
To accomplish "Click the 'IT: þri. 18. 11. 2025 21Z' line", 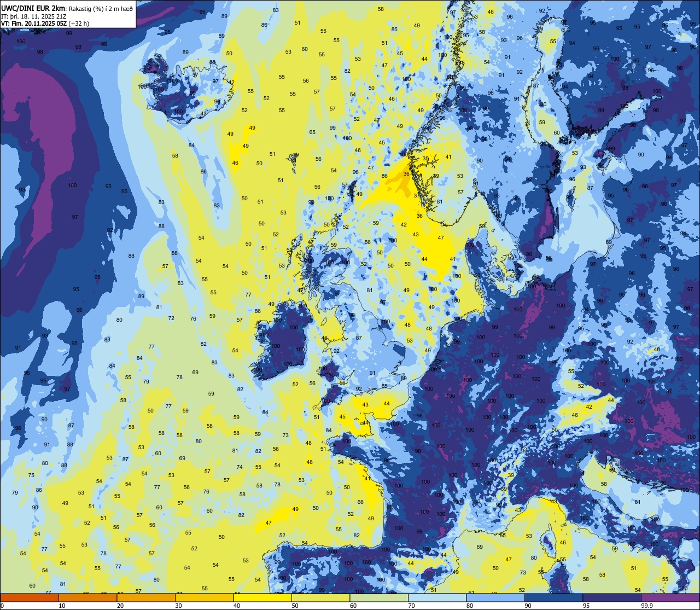I will point(34,16).
